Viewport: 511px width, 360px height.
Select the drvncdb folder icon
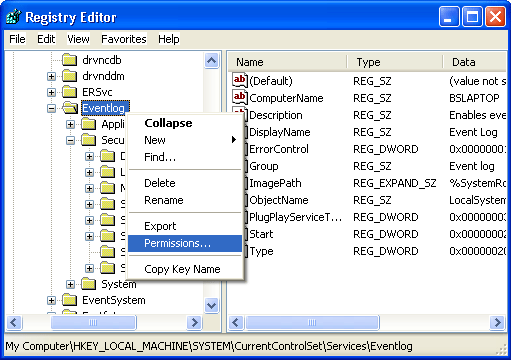pyautogui.click(x=70, y=60)
